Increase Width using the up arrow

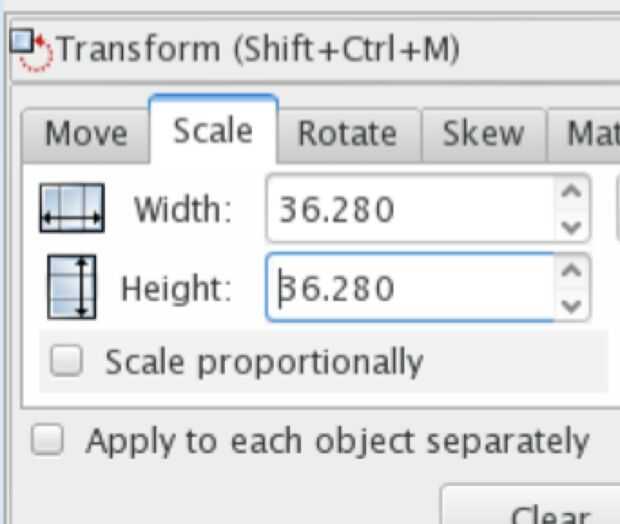(571, 192)
